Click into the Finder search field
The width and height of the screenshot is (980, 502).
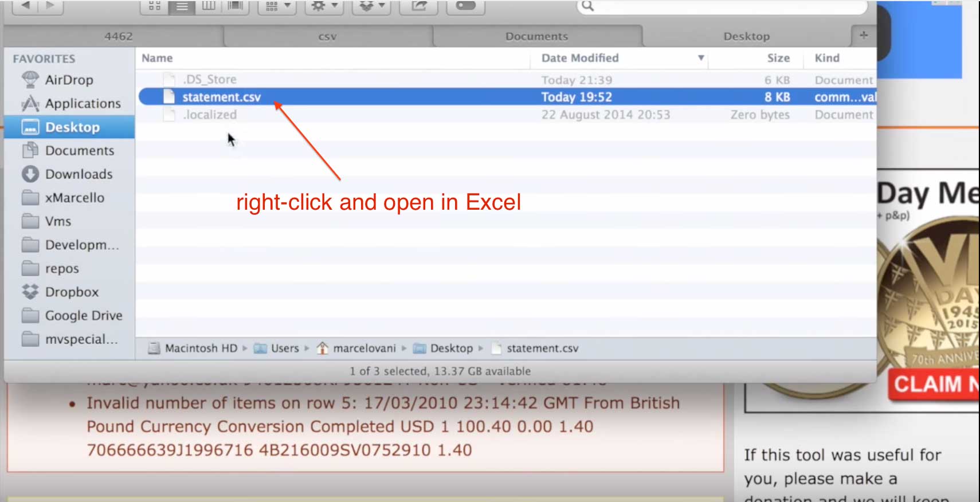tap(722, 6)
